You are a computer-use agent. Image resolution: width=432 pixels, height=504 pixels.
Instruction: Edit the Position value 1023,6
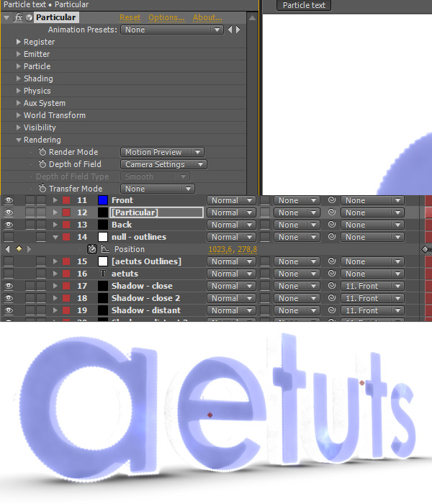tap(220, 249)
